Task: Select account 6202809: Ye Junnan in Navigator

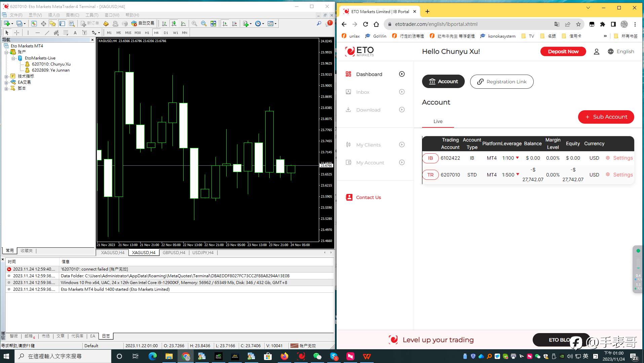Action: tap(50, 70)
